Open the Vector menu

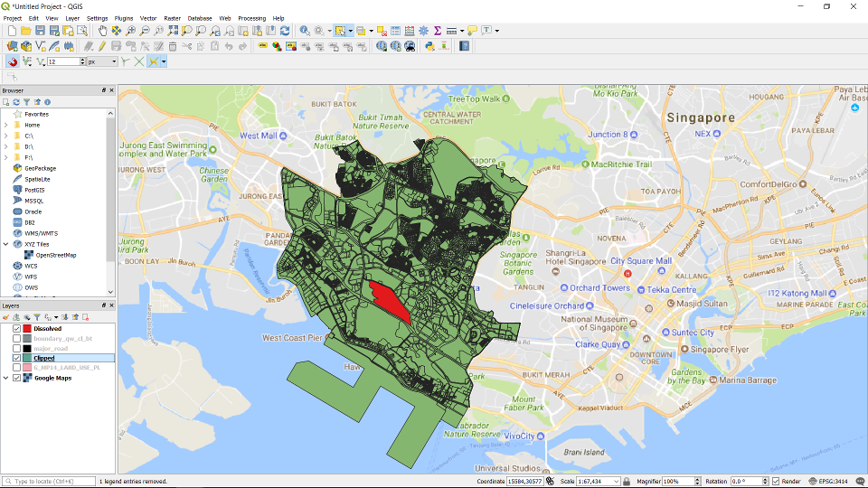click(147, 18)
